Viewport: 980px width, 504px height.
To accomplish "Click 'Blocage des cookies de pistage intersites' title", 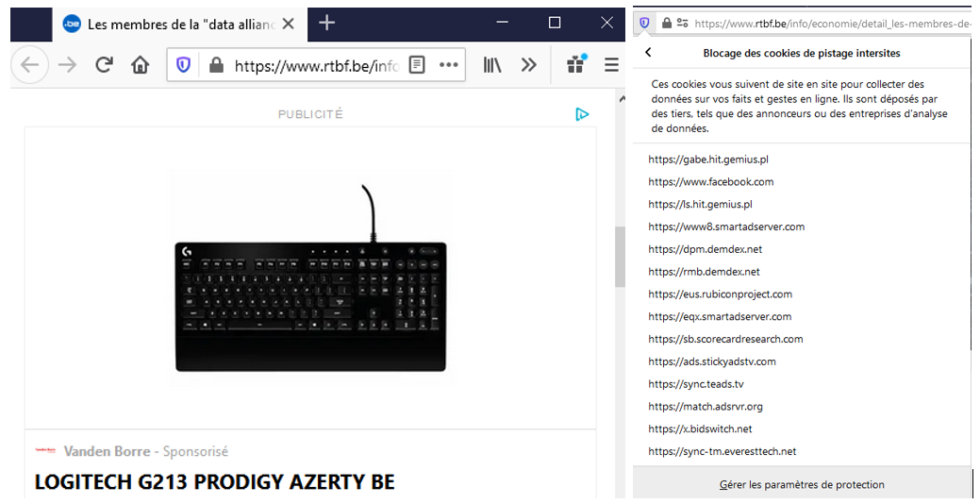I will 801,53.
